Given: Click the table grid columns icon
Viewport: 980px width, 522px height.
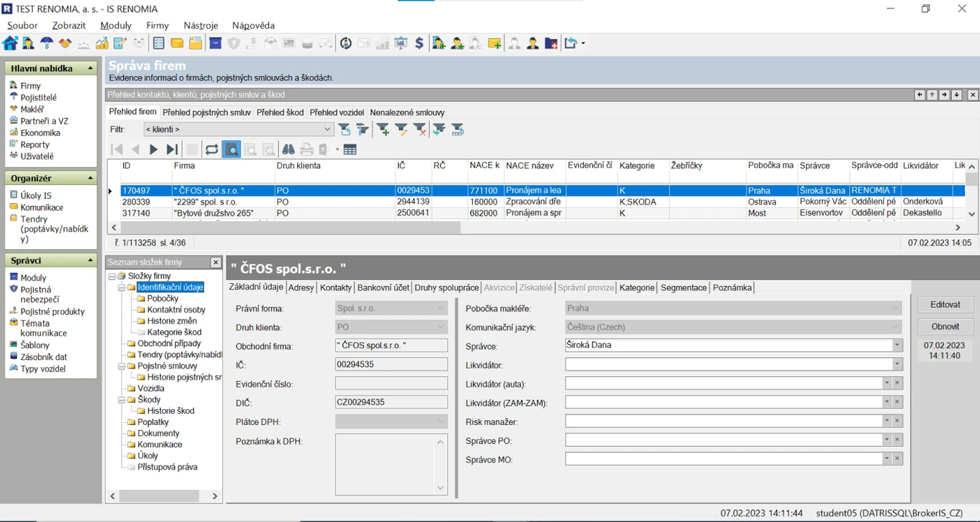Looking at the screenshot, I should click(350, 150).
